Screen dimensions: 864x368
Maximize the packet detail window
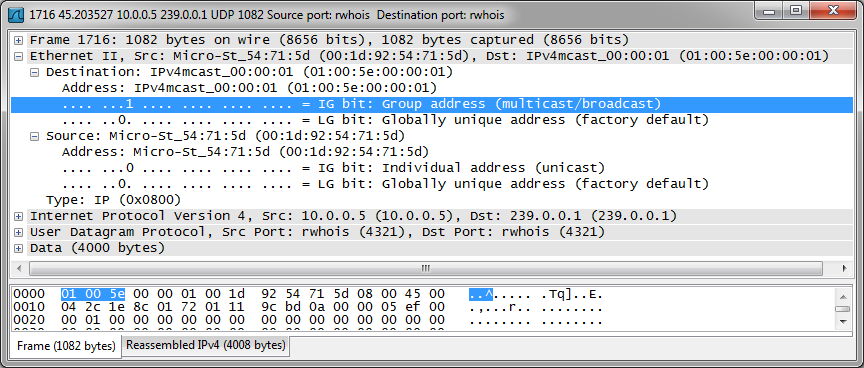pyautogui.click(x=795, y=12)
